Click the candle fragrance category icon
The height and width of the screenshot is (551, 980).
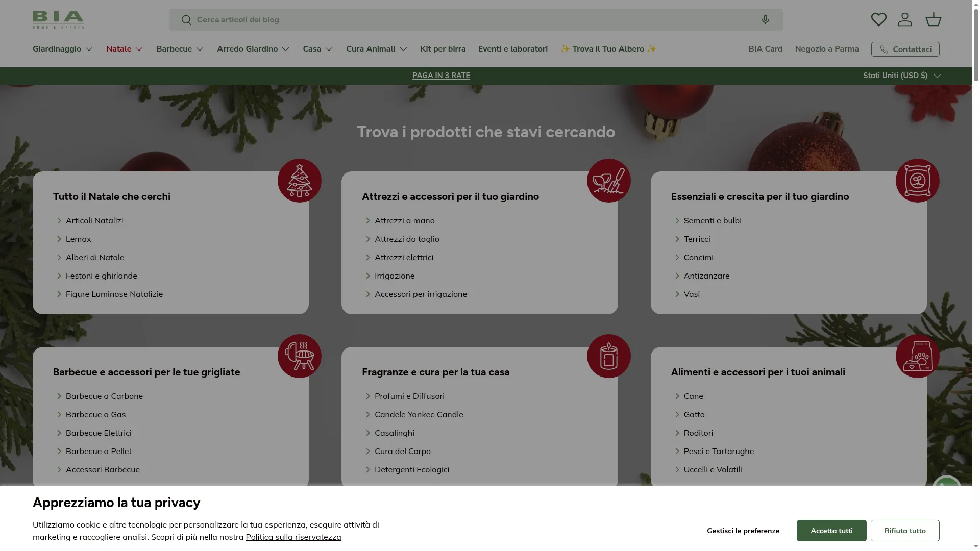click(x=608, y=356)
